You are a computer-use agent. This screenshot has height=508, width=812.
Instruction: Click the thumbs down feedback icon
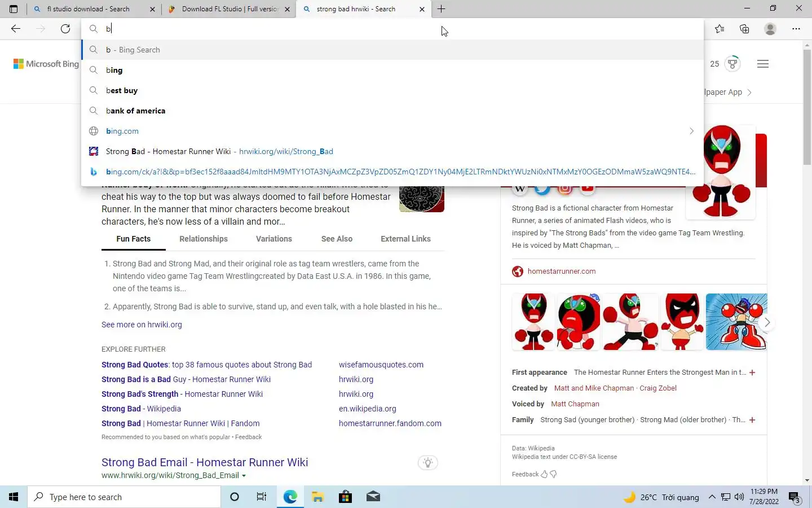coord(553,474)
